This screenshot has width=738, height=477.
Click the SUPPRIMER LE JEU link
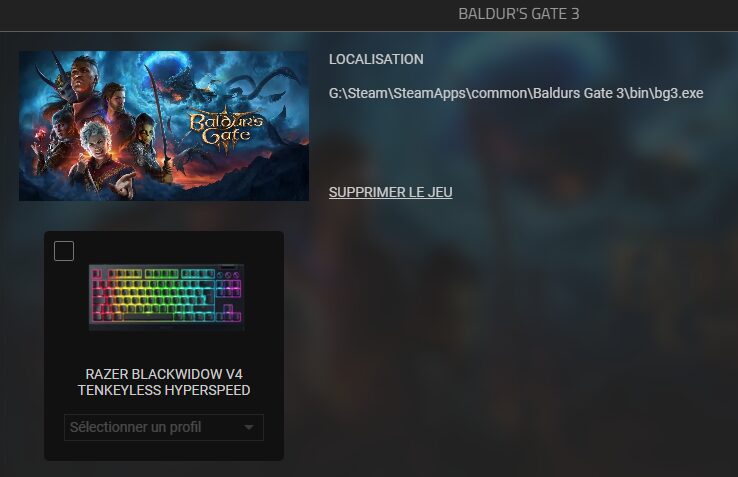391,192
